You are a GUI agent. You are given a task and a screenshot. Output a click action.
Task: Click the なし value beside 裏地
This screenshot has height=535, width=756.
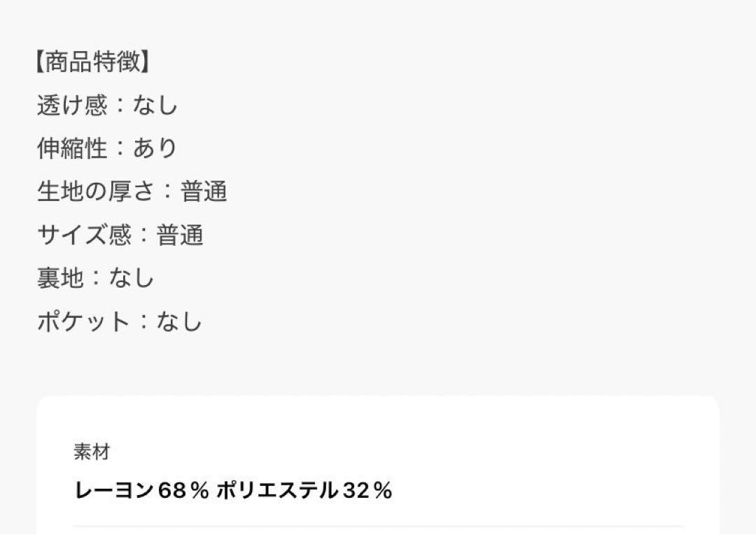pos(132,278)
